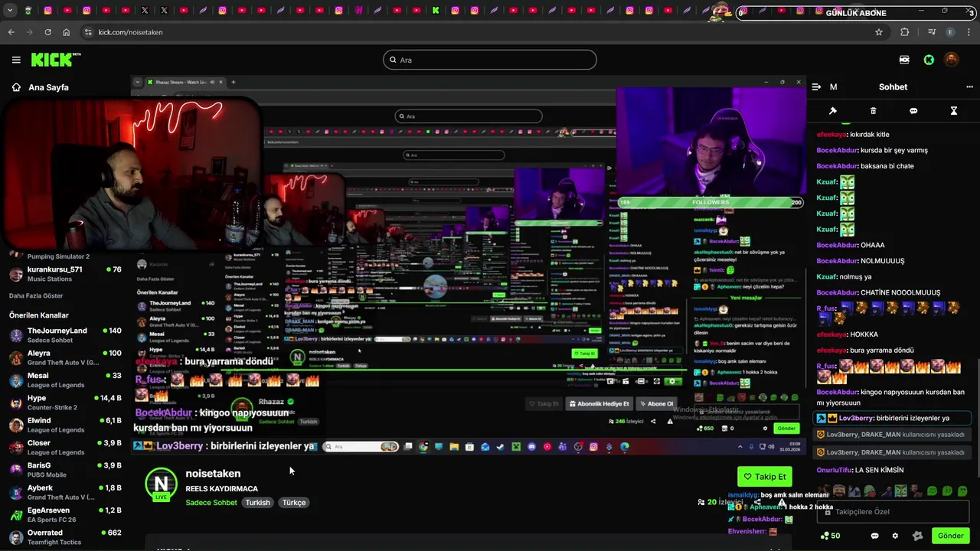Viewport: 980px width, 551px height.
Task: Click BocekAbdur 'OHAAA' chat message
Action: click(850, 245)
